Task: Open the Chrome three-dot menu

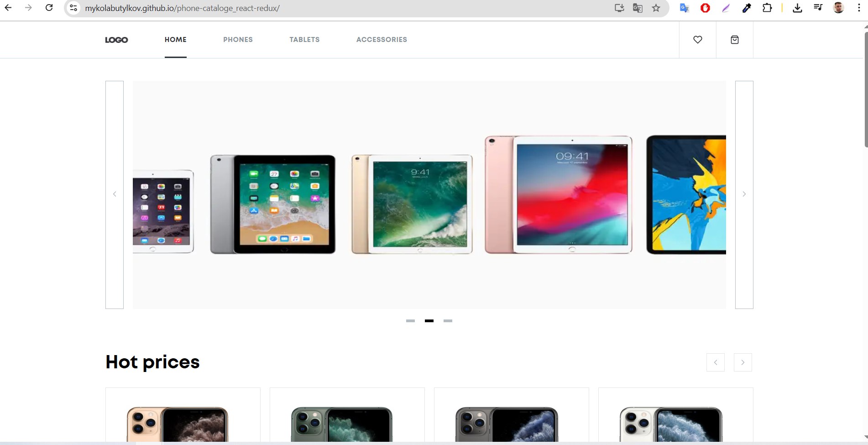Action: point(858,8)
